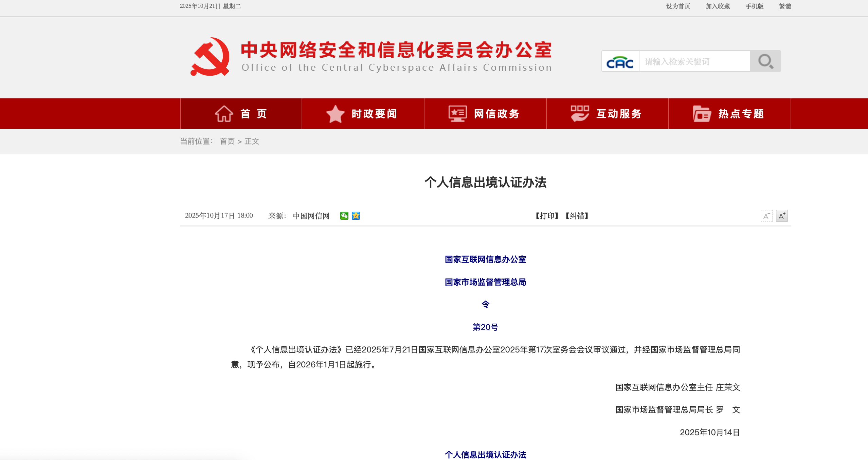The height and width of the screenshot is (460, 868).
Task: Click the 【打印】 print link
Action: coord(547,216)
